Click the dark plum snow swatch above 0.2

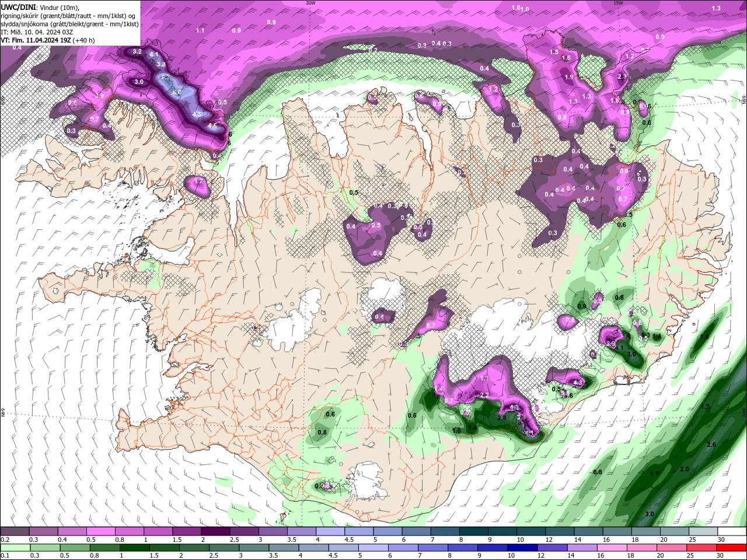15,531
